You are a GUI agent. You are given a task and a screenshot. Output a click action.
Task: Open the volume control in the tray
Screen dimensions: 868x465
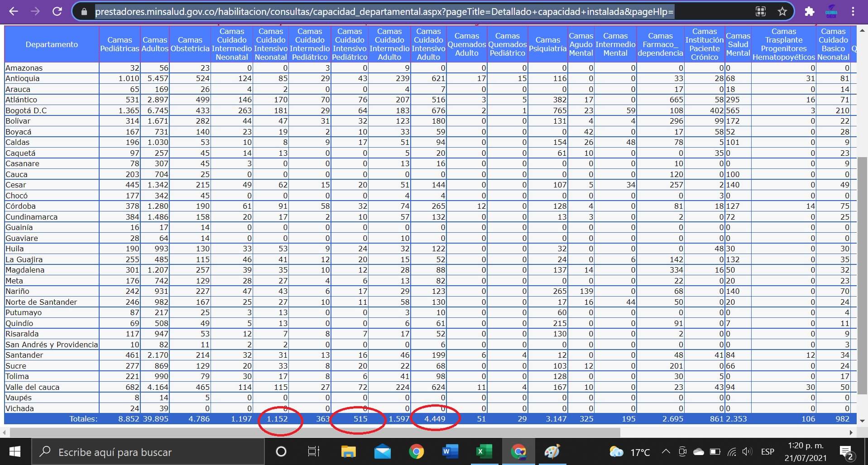point(747,451)
